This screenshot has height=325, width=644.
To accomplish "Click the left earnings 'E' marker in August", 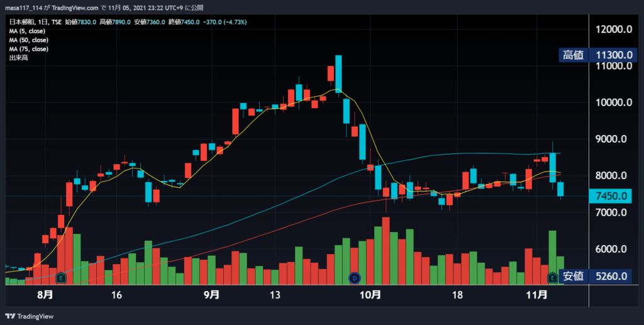I will 61,278.
